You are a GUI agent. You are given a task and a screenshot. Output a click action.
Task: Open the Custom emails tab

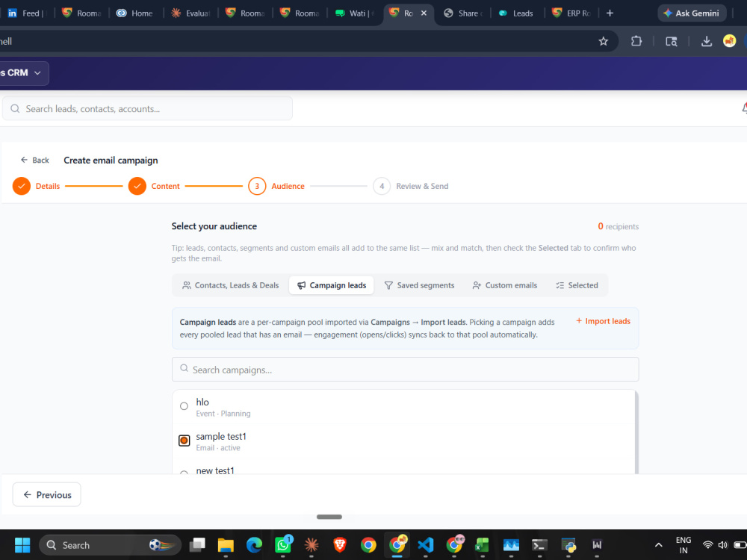click(x=504, y=285)
